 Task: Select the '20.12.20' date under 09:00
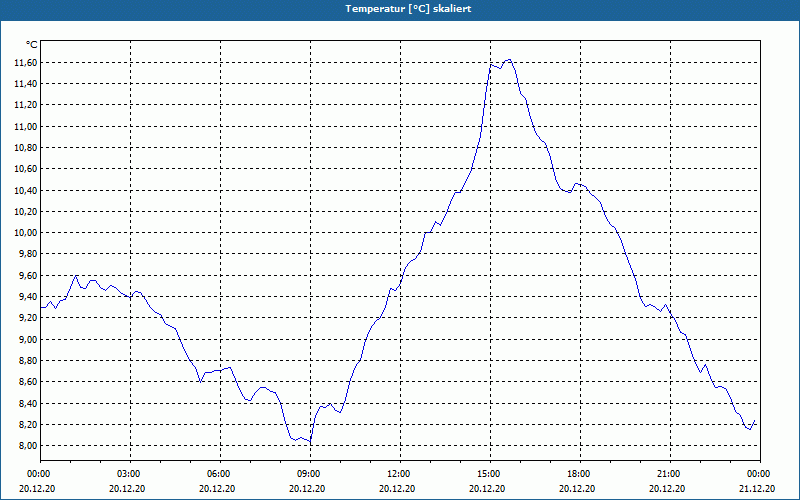click(307, 488)
